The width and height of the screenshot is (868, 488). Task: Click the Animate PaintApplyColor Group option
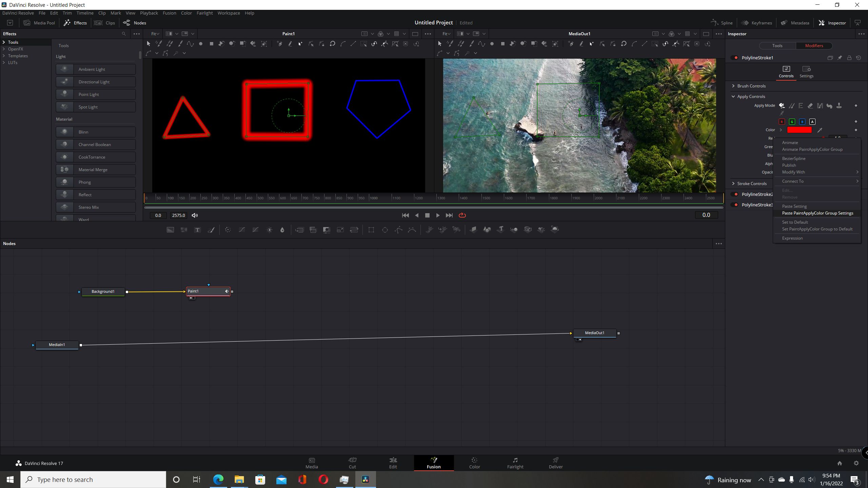pyautogui.click(x=812, y=149)
